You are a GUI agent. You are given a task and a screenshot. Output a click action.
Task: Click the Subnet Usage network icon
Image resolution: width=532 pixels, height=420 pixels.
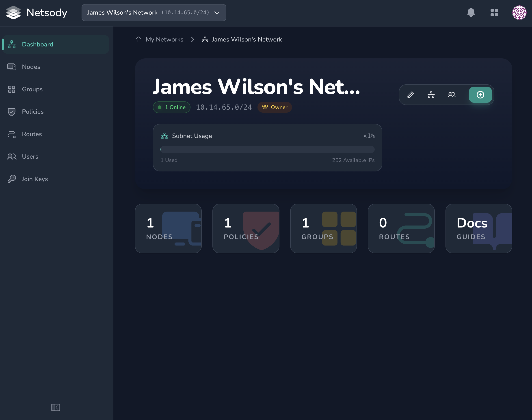coord(164,136)
